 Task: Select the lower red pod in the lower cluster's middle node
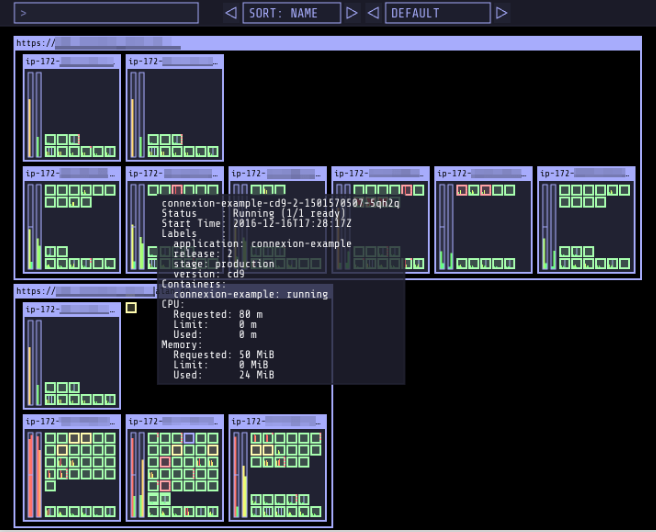(165, 486)
